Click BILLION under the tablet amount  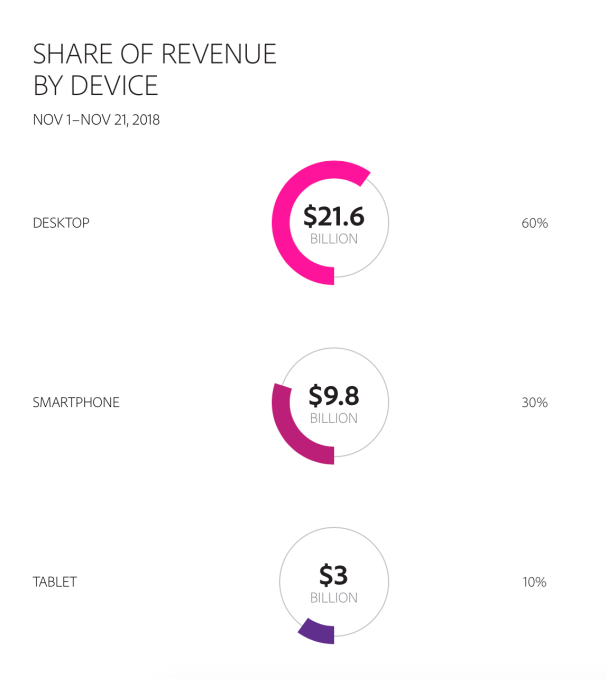[334, 598]
